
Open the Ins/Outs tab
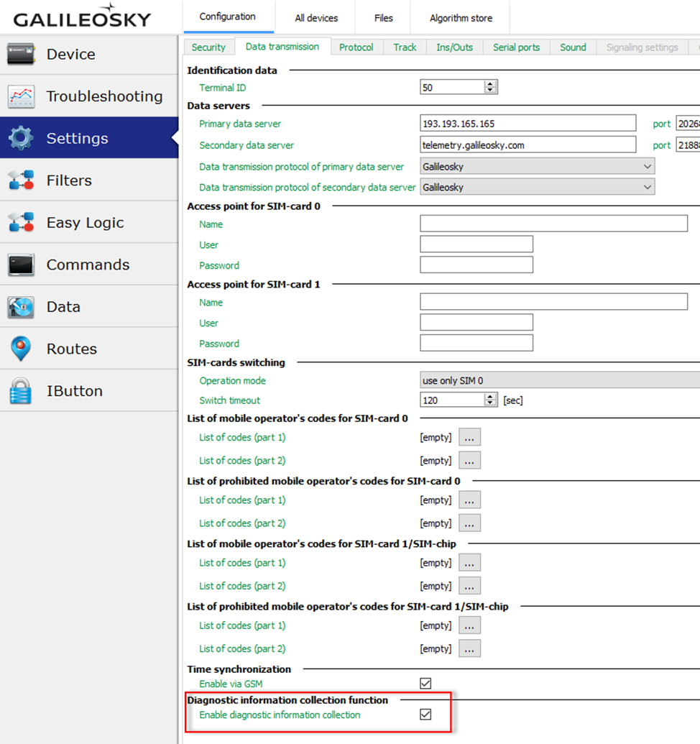pos(454,47)
